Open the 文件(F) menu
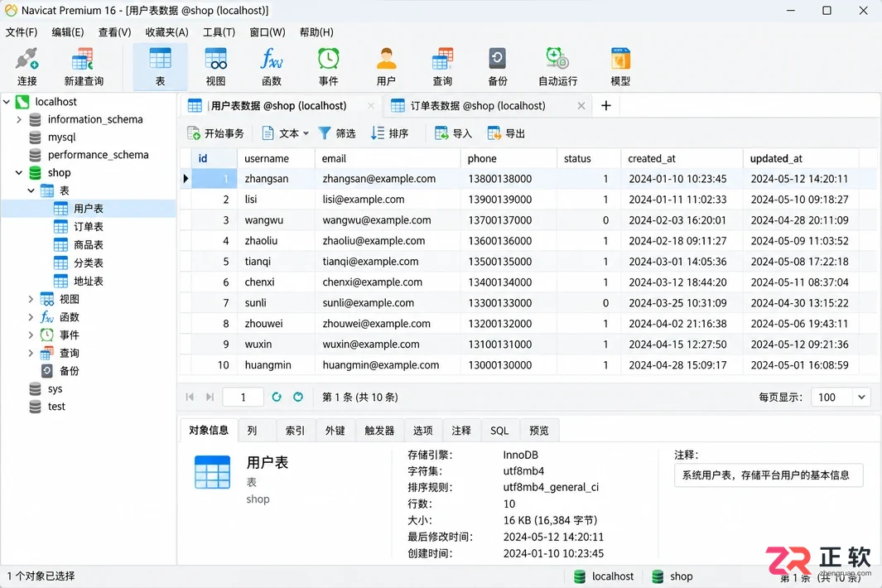The width and height of the screenshot is (882, 588). (22, 32)
